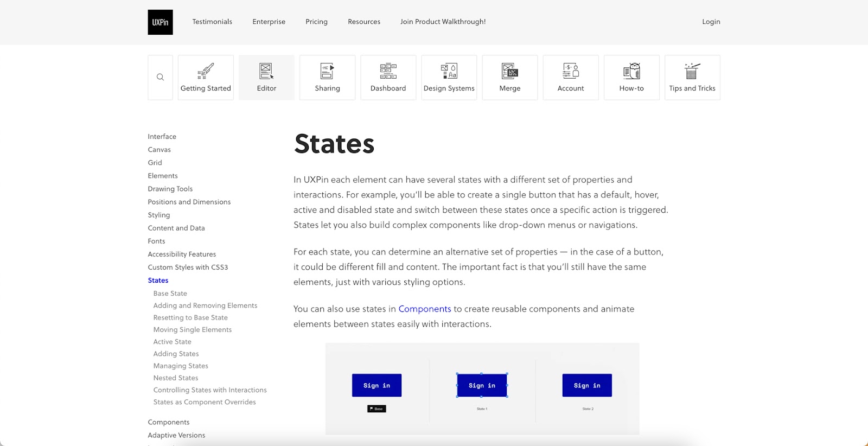Go to the Enterprise page
Screen dimensions: 868x446
[269, 22]
